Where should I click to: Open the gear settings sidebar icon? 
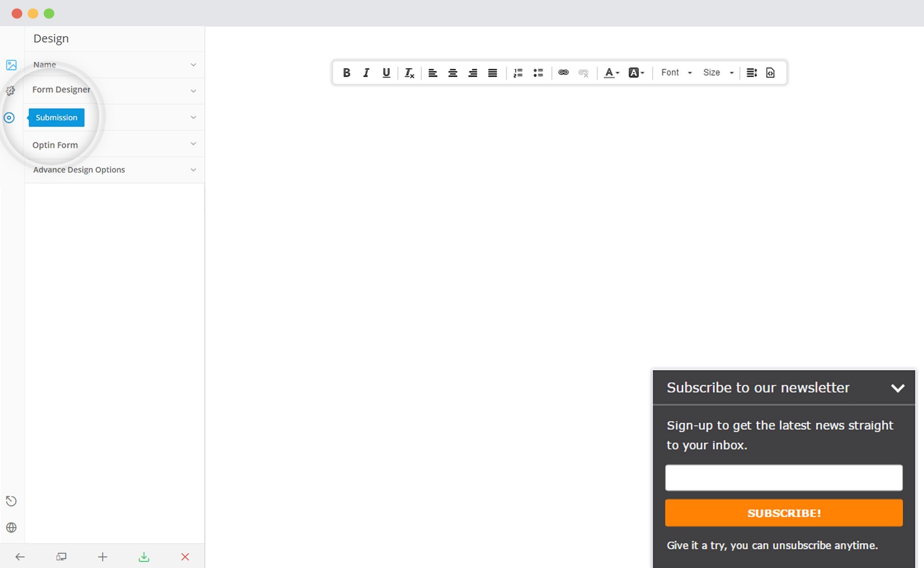pyautogui.click(x=10, y=91)
